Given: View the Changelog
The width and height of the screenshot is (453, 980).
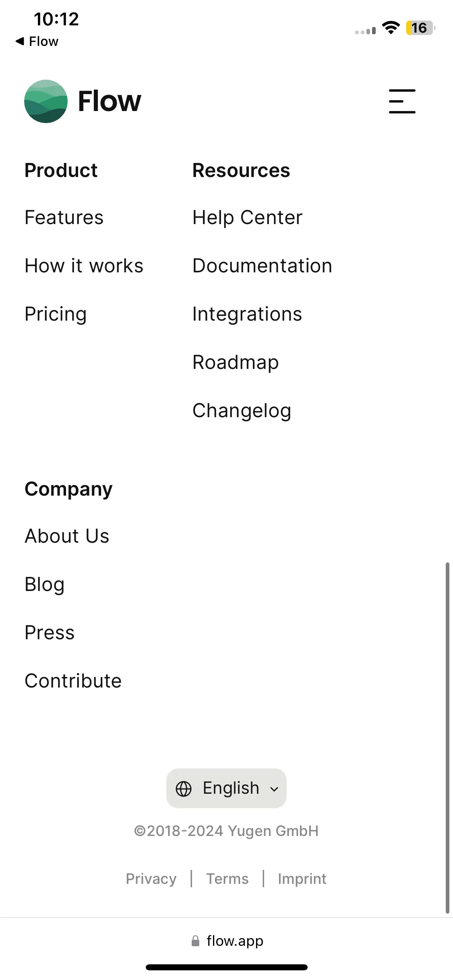Looking at the screenshot, I should pos(242,411).
